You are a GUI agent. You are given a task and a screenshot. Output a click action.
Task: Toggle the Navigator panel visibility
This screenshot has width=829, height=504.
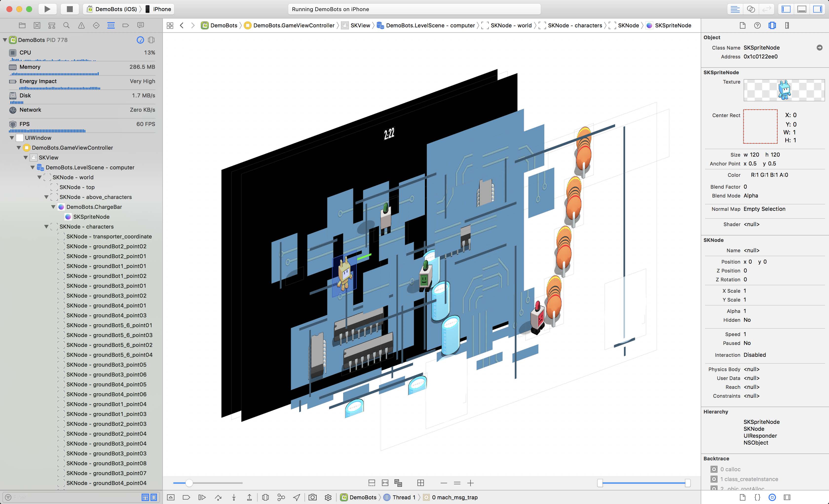[786, 9]
